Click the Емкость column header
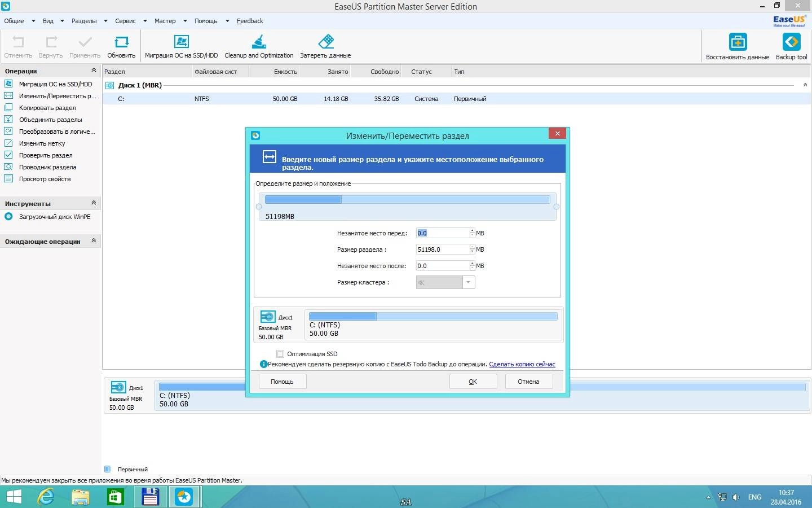812x508 pixels. (x=274, y=72)
